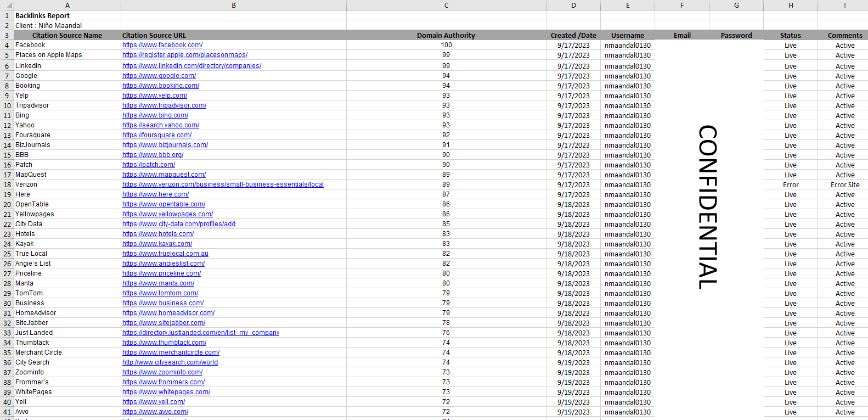Screen dimensions: 868x420
Task: Open the www.angieslist.com link
Action: [x=164, y=264]
